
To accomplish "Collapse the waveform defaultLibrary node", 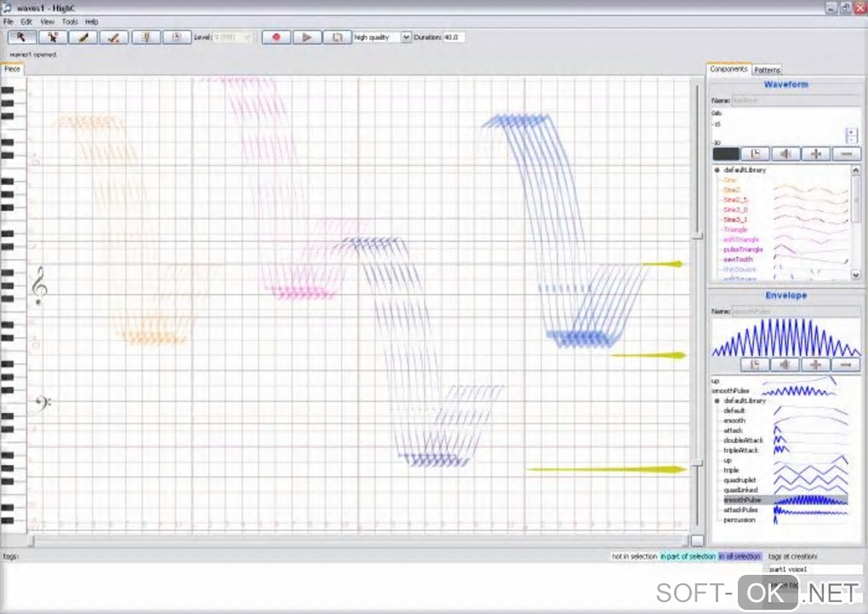I will (717, 170).
